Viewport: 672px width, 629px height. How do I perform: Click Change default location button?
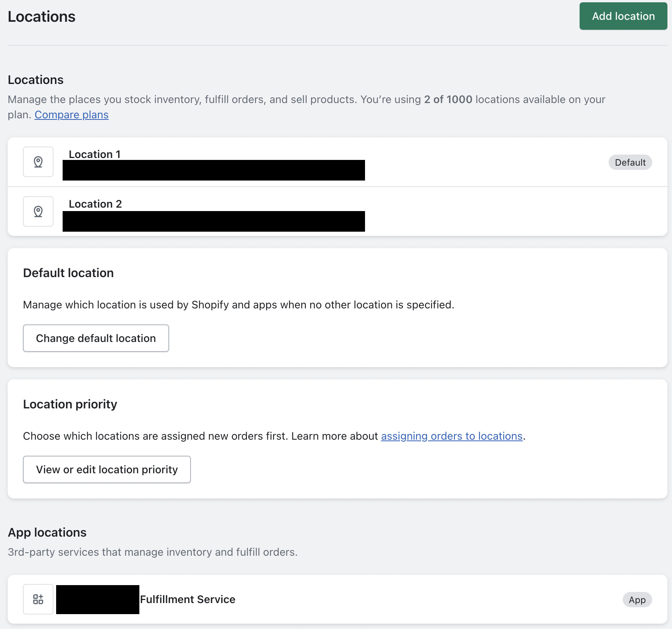(96, 338)
